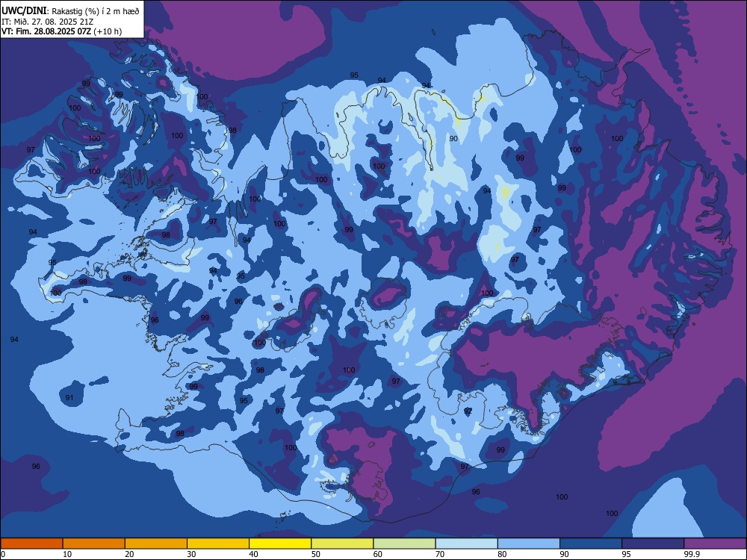Click the dark orange 0–10 legend swatch

pos(31,544)
